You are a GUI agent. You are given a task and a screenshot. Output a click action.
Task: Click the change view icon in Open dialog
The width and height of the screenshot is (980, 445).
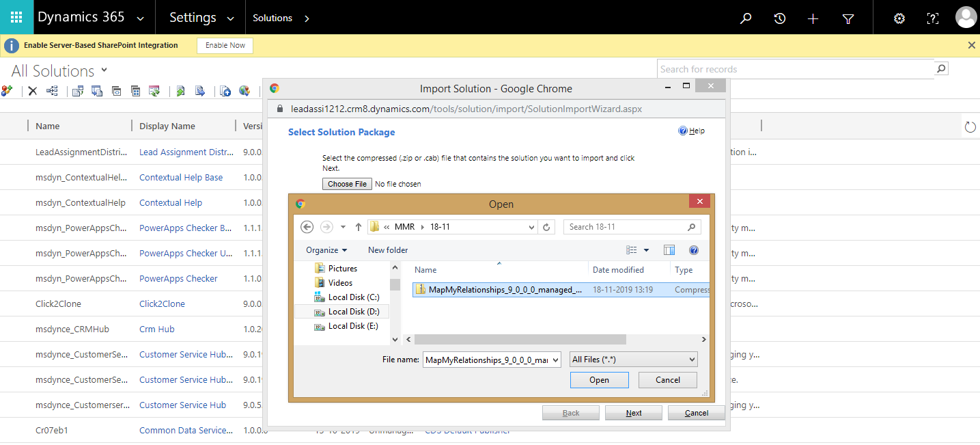pyautogui.click(x=632, y=250)
